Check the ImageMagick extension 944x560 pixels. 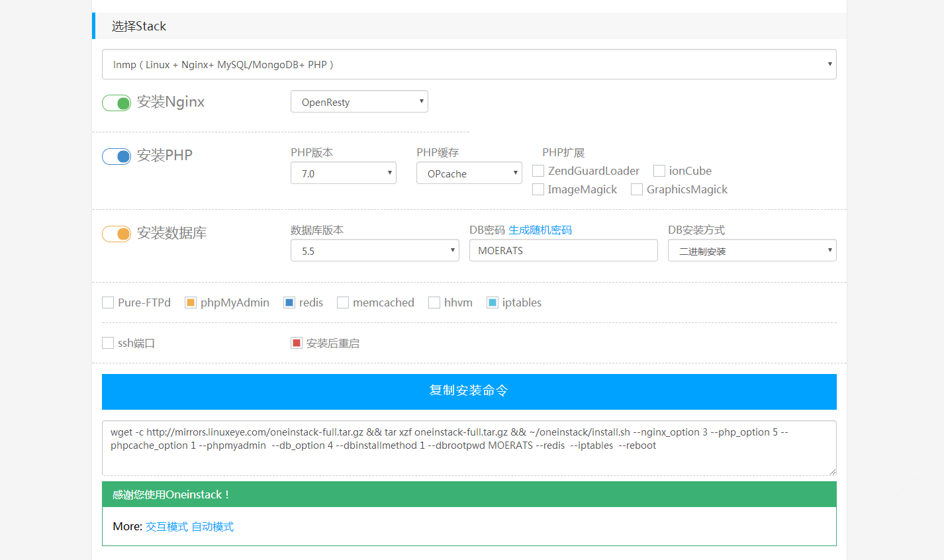[538, 189]
